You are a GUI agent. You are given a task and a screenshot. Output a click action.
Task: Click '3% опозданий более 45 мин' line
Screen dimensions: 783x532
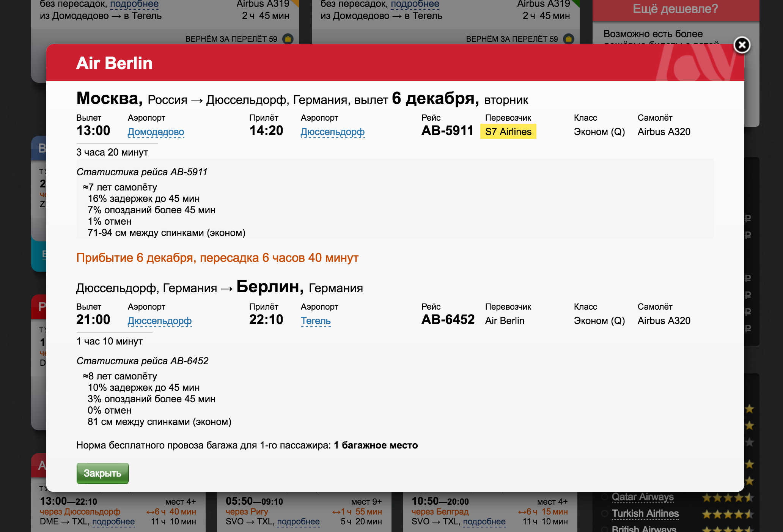pos(151,399)
